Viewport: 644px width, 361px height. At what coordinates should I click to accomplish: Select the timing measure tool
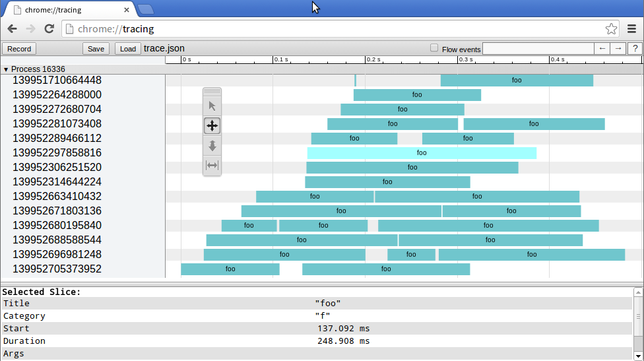click(212, 166)
